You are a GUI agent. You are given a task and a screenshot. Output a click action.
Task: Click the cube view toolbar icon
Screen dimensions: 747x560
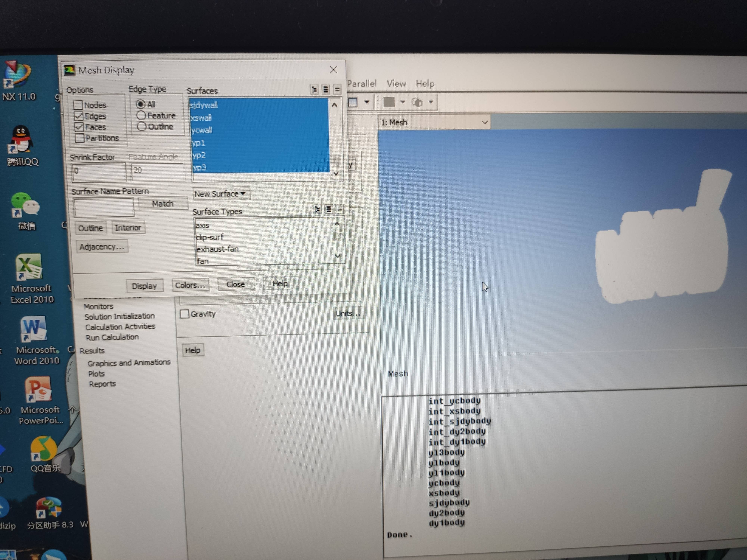[417, 102]
